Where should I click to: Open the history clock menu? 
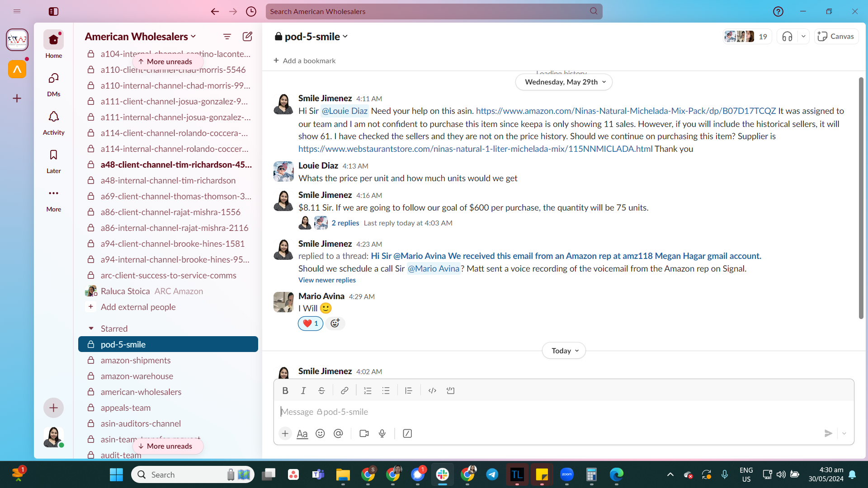click(251, 12)
